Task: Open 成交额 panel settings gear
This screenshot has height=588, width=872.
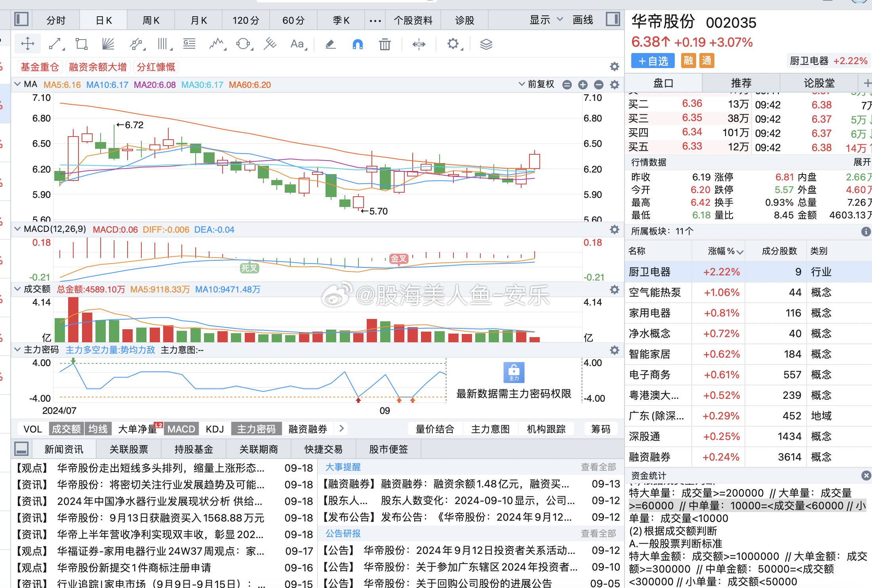Action: pos(614,290)
